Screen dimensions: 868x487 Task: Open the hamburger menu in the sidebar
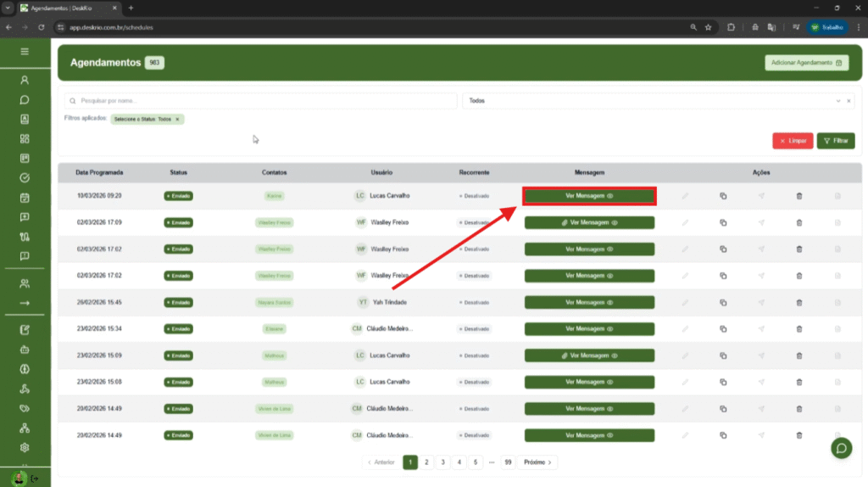[x=25, y=52]
